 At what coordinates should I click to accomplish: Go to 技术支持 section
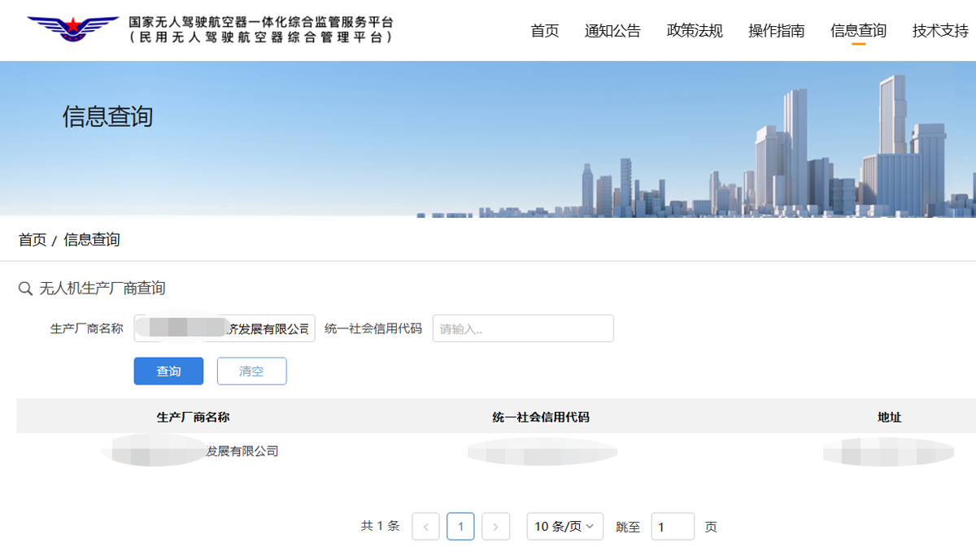click(940, 31)
